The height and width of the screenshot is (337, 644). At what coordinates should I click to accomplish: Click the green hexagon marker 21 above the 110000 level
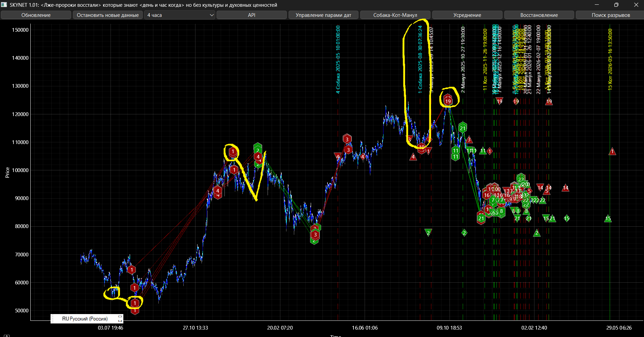tap(463, 128)
